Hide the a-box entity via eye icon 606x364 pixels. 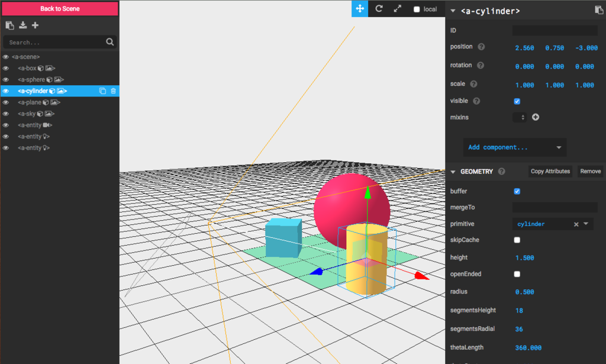tap(5, 69)
